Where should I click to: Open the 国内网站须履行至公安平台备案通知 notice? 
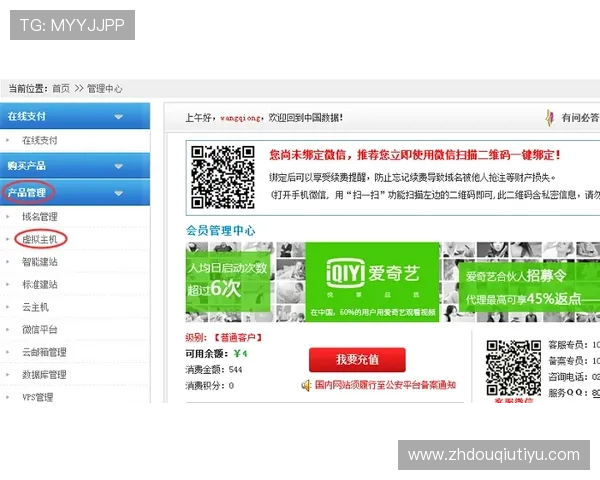(385, 385)
